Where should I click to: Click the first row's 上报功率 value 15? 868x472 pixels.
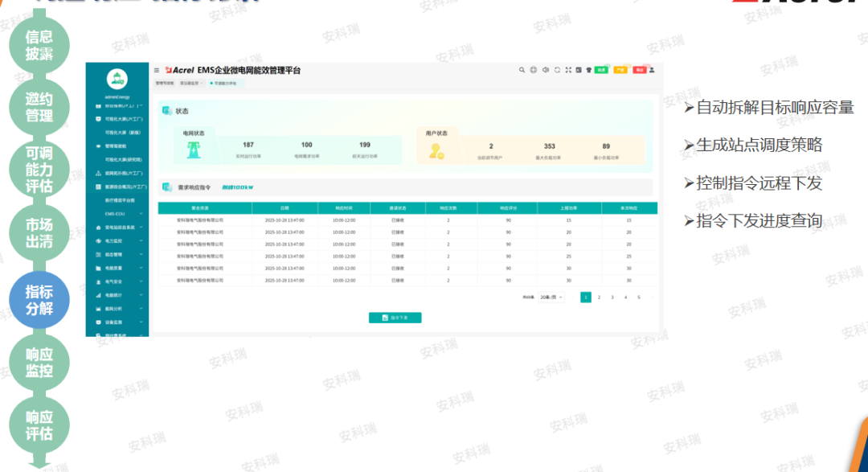(x=568, y=220)
